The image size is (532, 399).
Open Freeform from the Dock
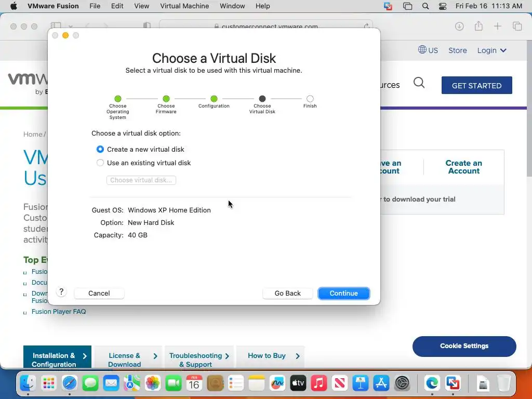click(277, 383)
